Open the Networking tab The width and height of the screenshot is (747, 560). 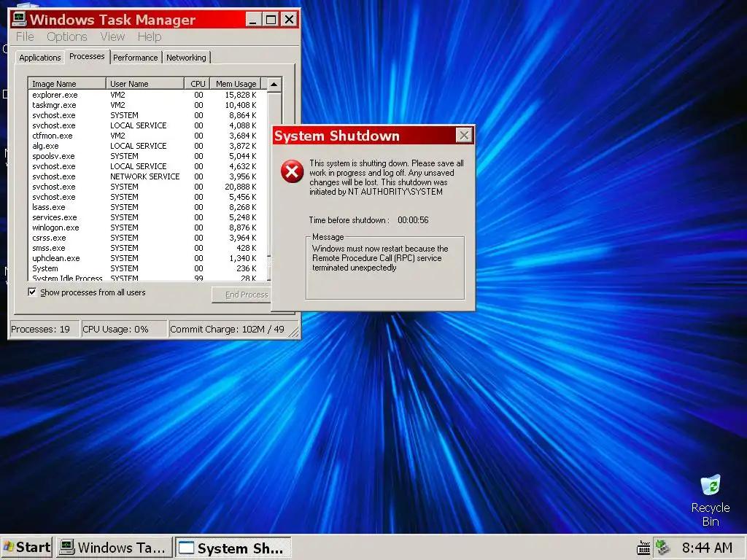click(186, 58)
